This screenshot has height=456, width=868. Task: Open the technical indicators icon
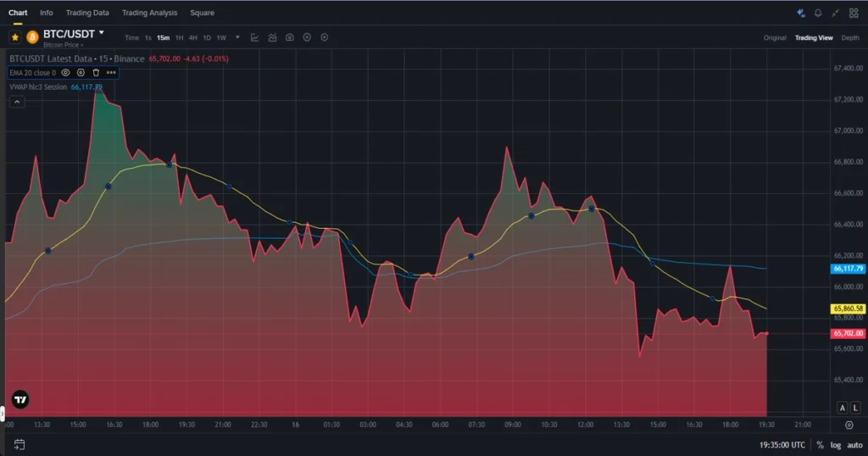click(272, 37)
